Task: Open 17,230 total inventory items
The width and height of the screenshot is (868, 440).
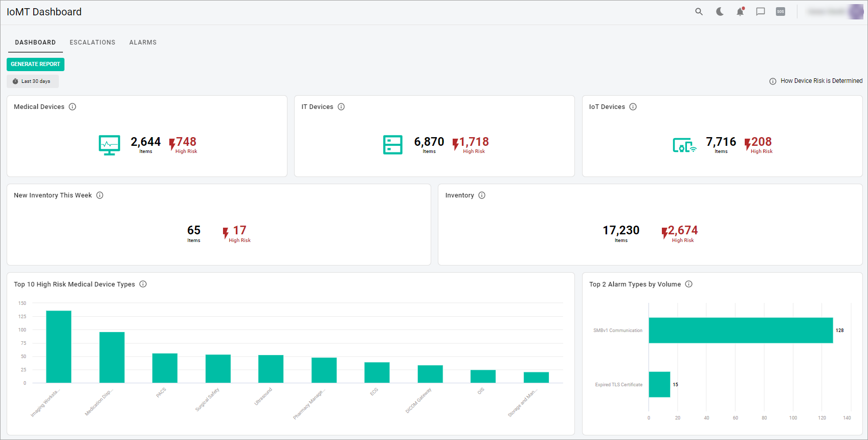Action: (x=621, y=233)
